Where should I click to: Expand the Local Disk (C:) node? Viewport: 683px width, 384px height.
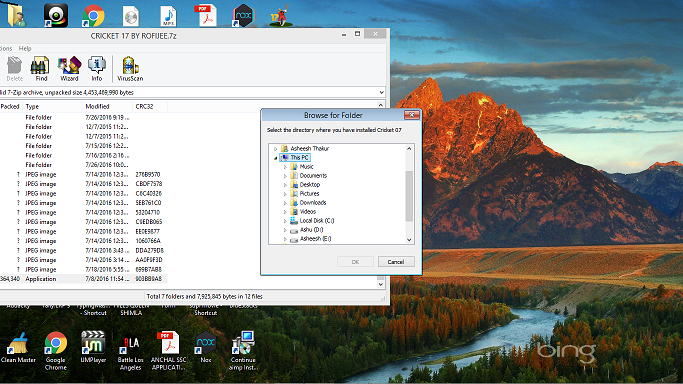pyautogui.click(x=285, y=221)
